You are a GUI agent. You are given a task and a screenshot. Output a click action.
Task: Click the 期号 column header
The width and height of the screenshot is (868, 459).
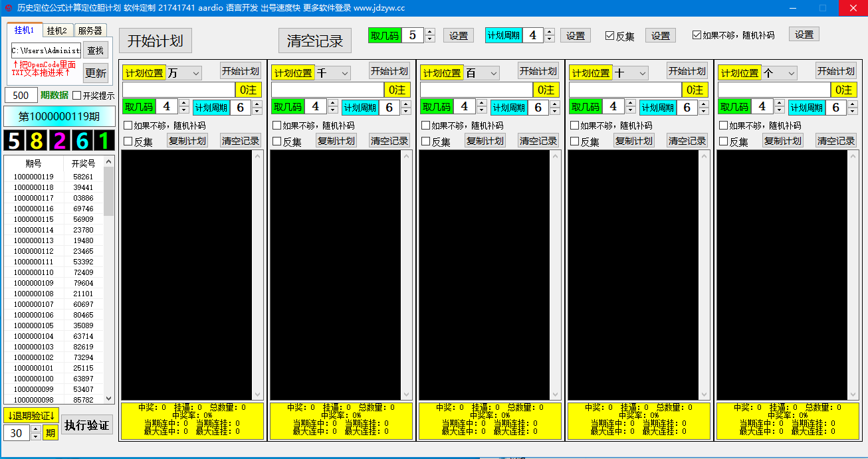tap(33, 163)
